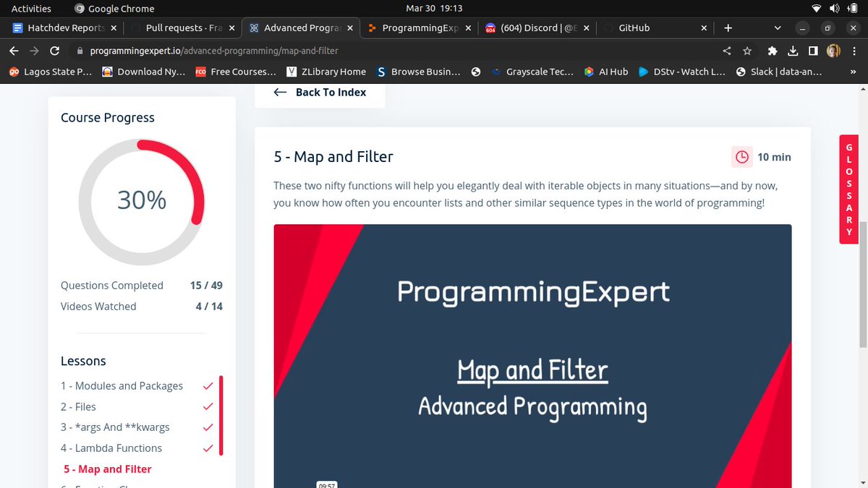Screen dimensions: 868x488
Task: Close the Pull requests tab
Action: tap(231, 28)
